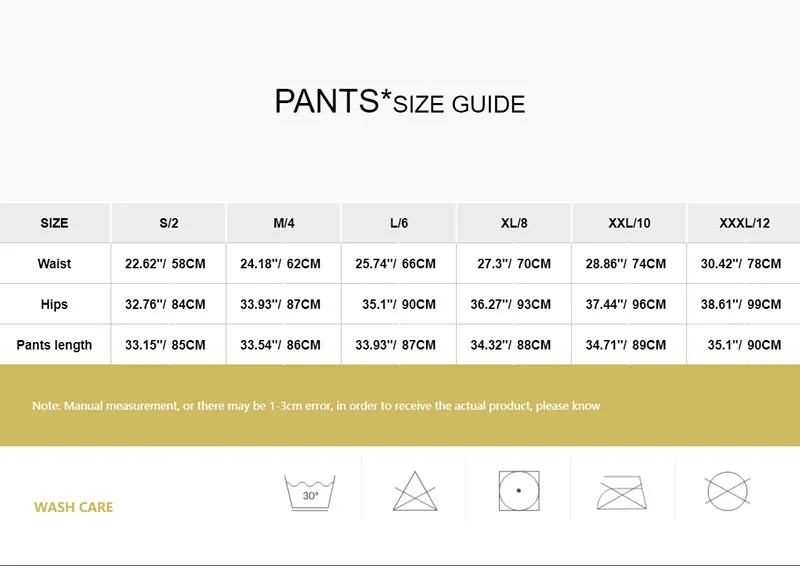Click the PANTS size guide title

click(400, 102)
